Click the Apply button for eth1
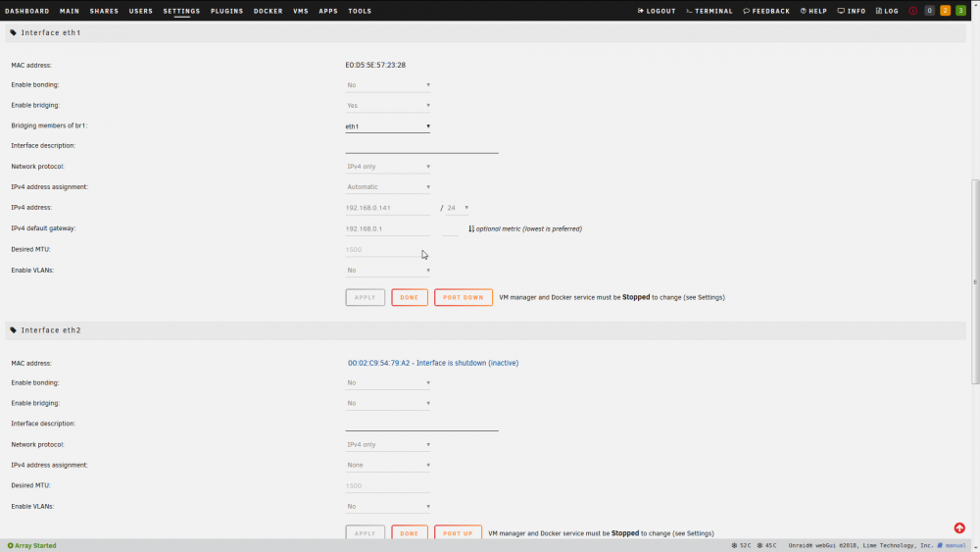Image resolution: width=980 pixels, height=552 pixels. (x=365, y=297)
